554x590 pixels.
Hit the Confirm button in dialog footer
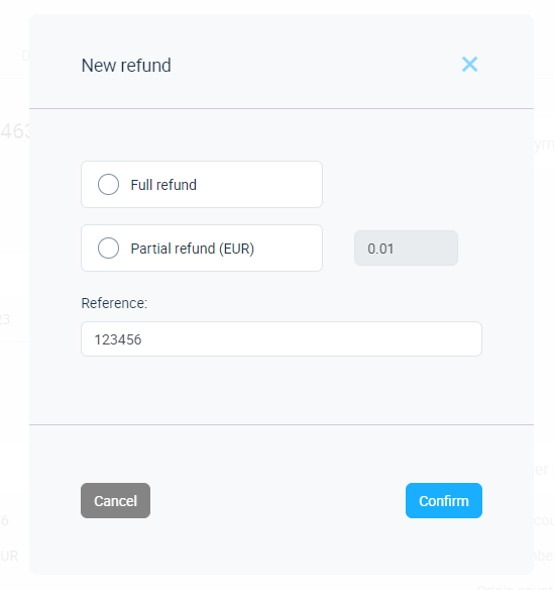pos(444,500)
